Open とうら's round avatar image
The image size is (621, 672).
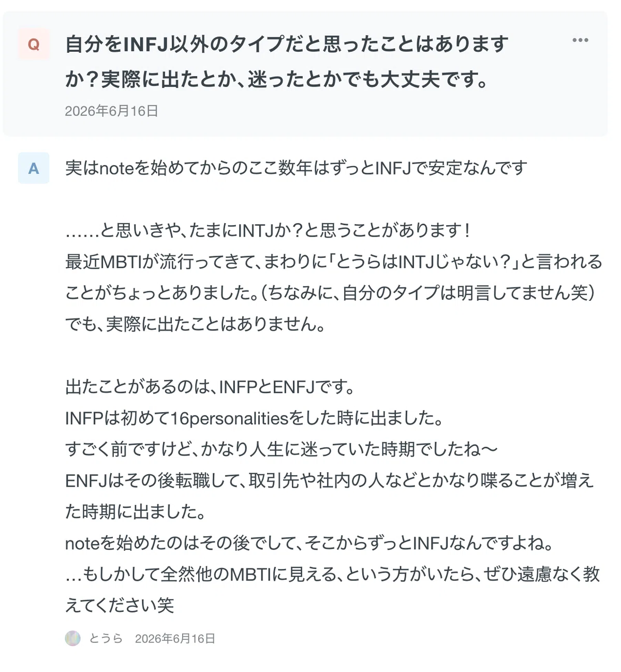[73, 638]
